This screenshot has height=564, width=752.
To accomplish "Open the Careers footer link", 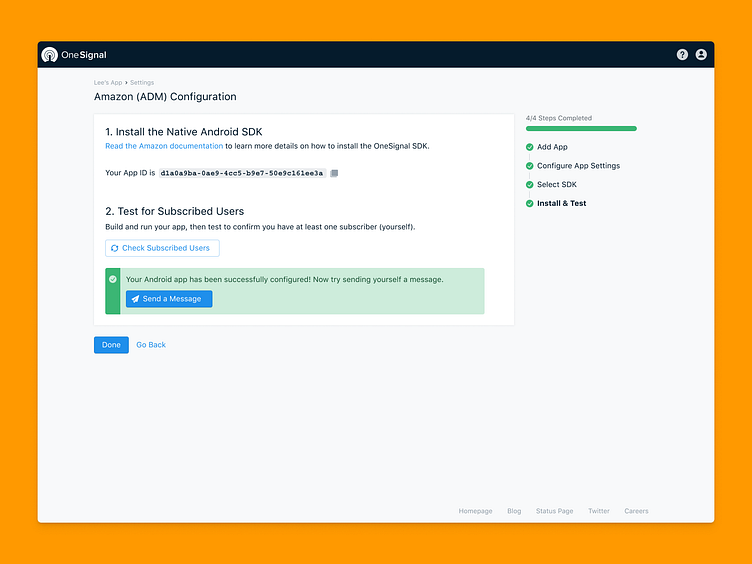I will pyautogui.click(x=636, y=511).
